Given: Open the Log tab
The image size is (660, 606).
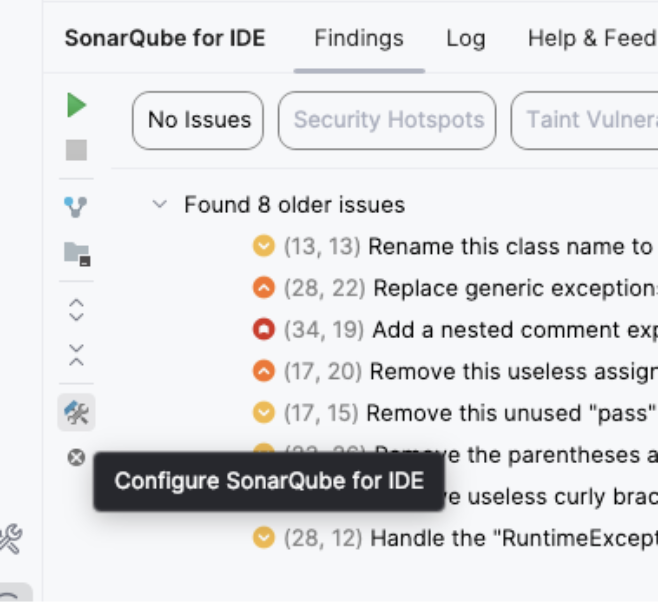Looking at the screenshot, I should (465, 39).
